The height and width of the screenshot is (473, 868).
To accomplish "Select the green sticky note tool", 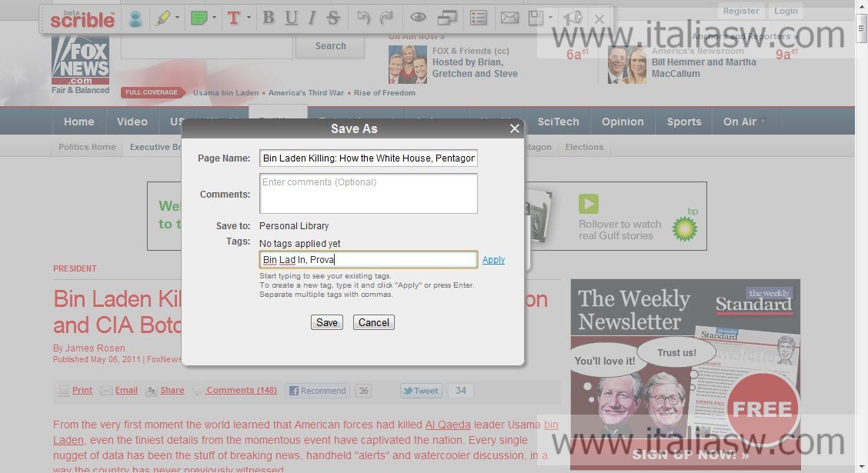I will coord(199,18).
